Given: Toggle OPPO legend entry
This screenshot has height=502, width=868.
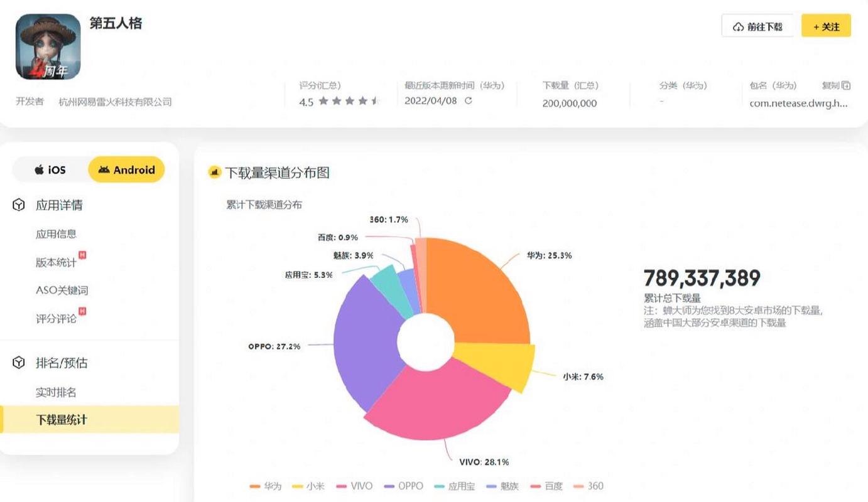Looking at the screenshot, I should pyautogui.click(x=403, y=486).
